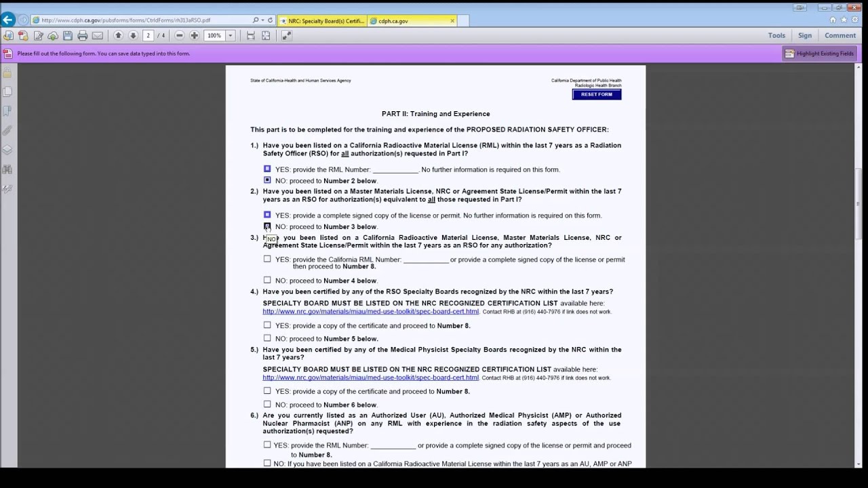
Task: Toggle question 1 YES provide RML Number checkbox
Action: [267, 169]
